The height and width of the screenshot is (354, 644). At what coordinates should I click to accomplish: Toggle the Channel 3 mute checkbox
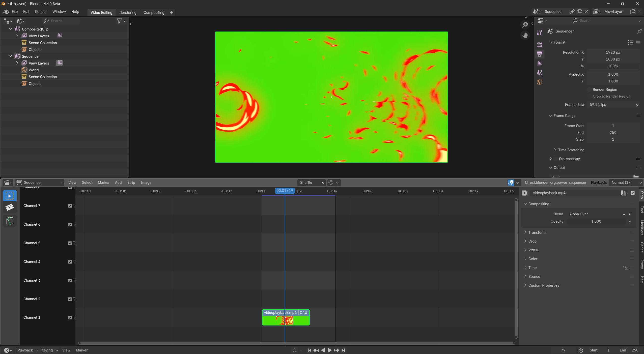(x=70, y=280)
